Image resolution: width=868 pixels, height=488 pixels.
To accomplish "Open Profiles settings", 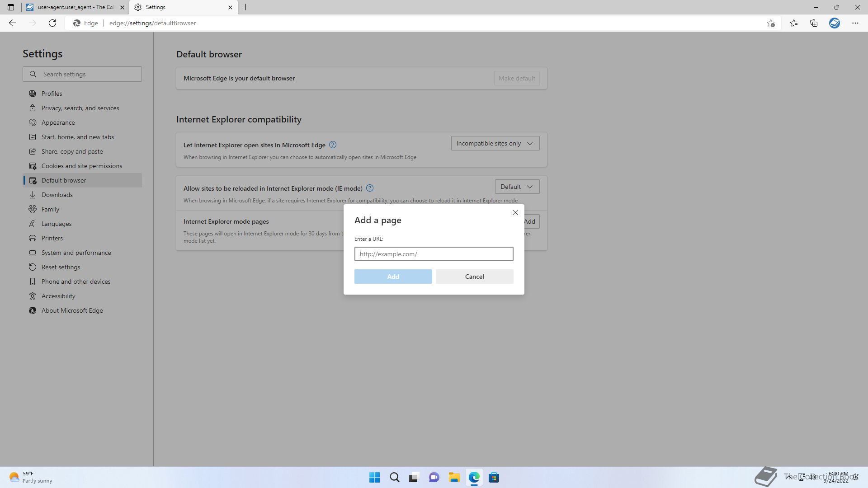I will [x=82, y=94].
